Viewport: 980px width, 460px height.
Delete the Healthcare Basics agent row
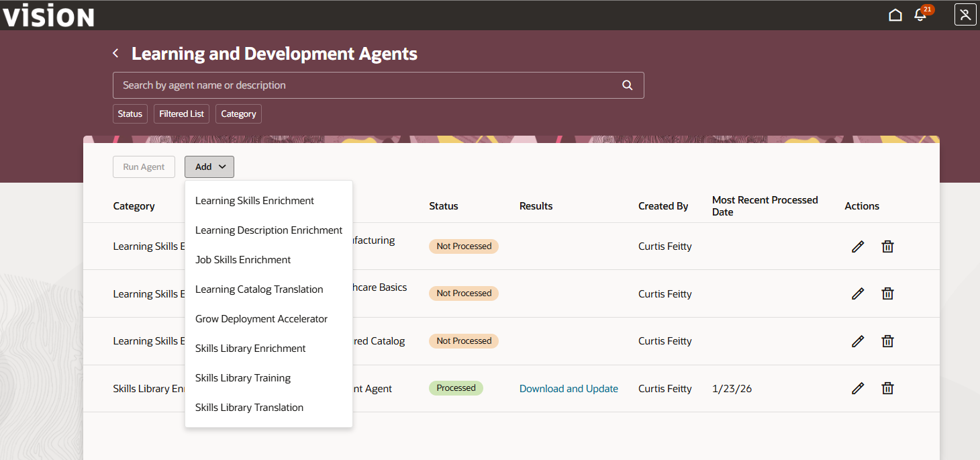887,293
